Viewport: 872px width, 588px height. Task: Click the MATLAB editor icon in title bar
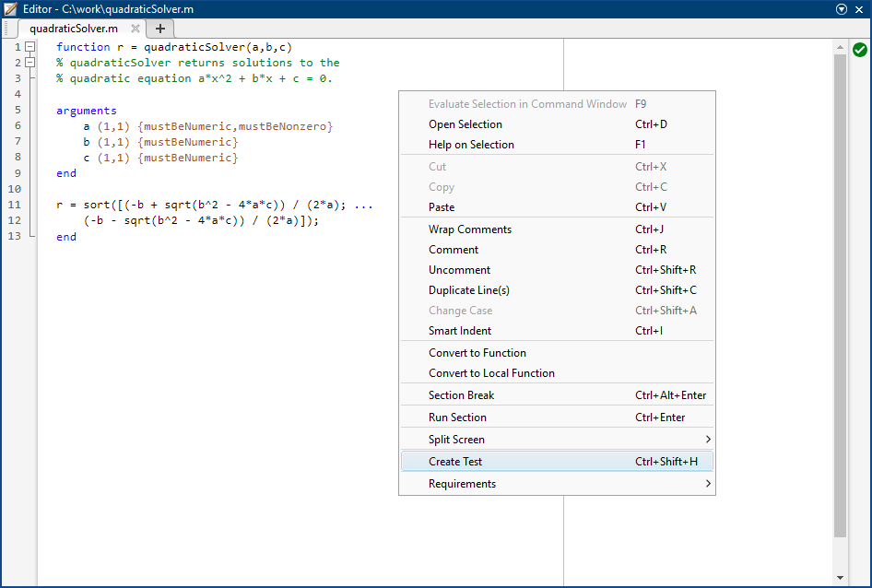pyautogui.click(x=9, y=8)
